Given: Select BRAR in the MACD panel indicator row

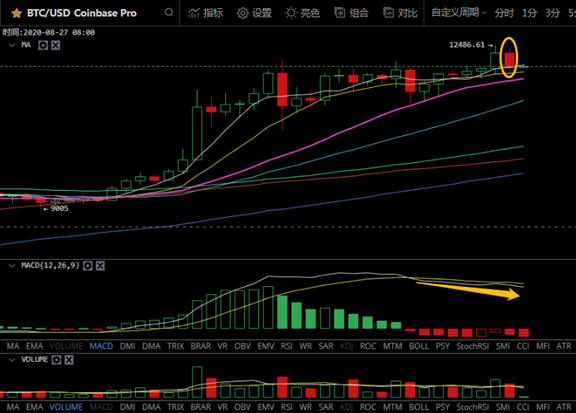Looking at the screenshot, I should click(x=201, y=346).
